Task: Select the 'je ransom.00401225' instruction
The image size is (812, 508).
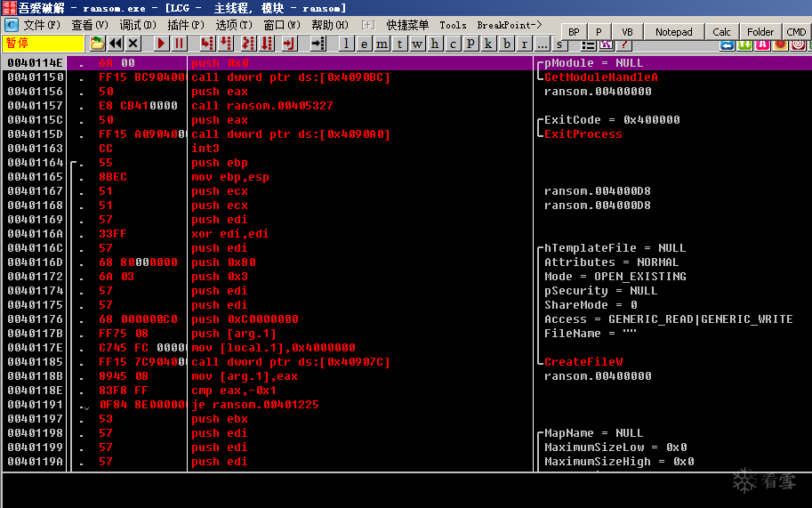Action: [254, 405]
